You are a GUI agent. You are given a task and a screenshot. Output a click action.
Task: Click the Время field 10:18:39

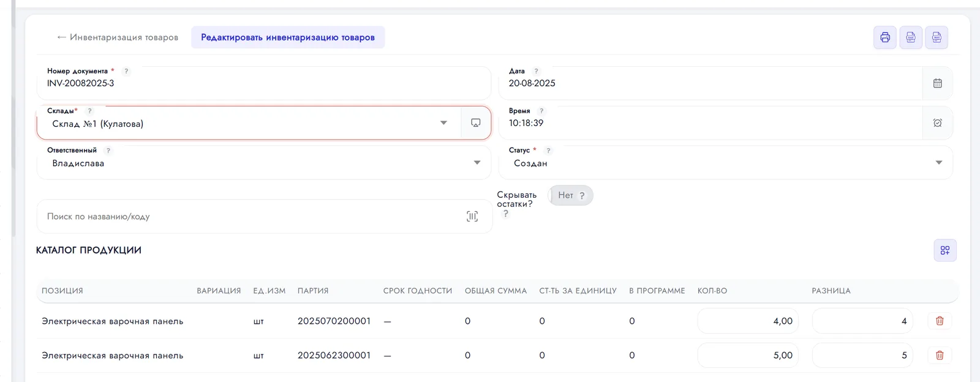click(x=710, y=123)
